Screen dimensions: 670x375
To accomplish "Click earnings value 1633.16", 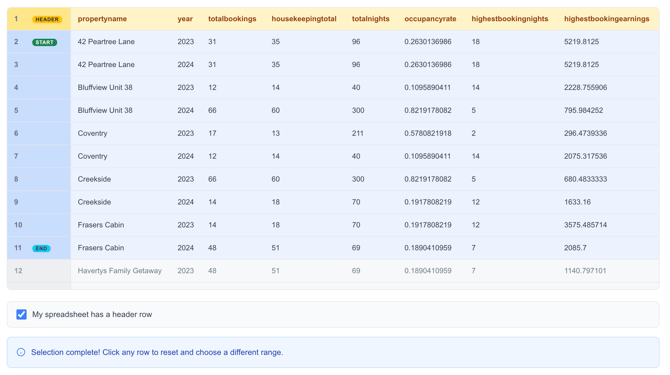I will click(x=577, y=202).
